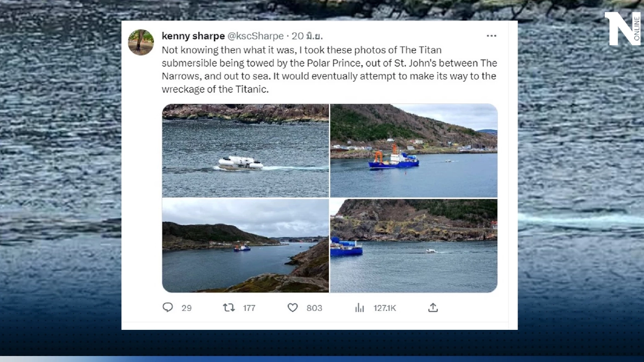Open the photo of the white Titan submersible
Image resolution: width=644 pixels, height=362 pixels.
(246, 151)
